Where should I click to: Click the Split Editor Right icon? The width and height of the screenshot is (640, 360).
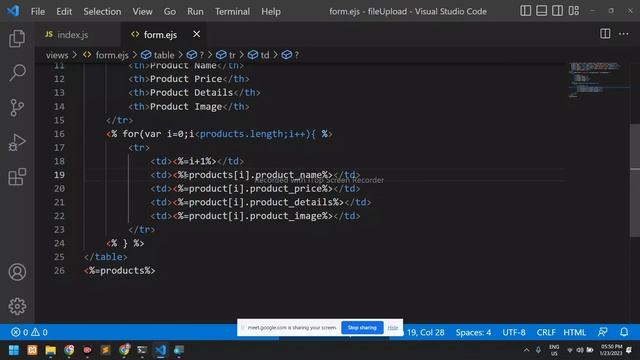coord(605,34)
